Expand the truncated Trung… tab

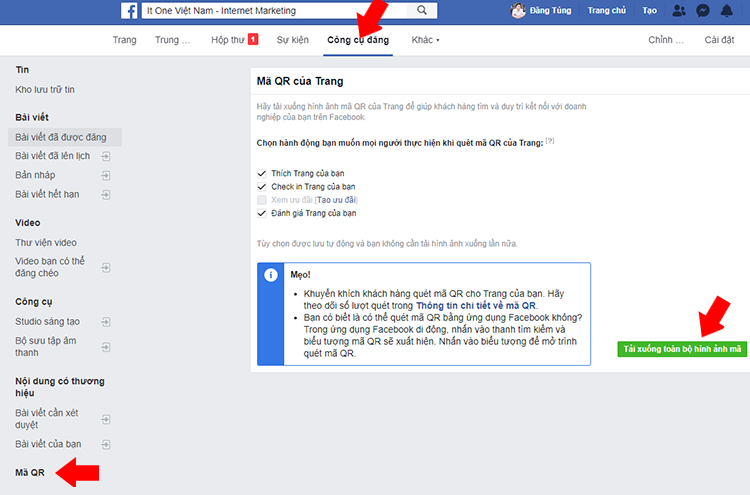172,40
